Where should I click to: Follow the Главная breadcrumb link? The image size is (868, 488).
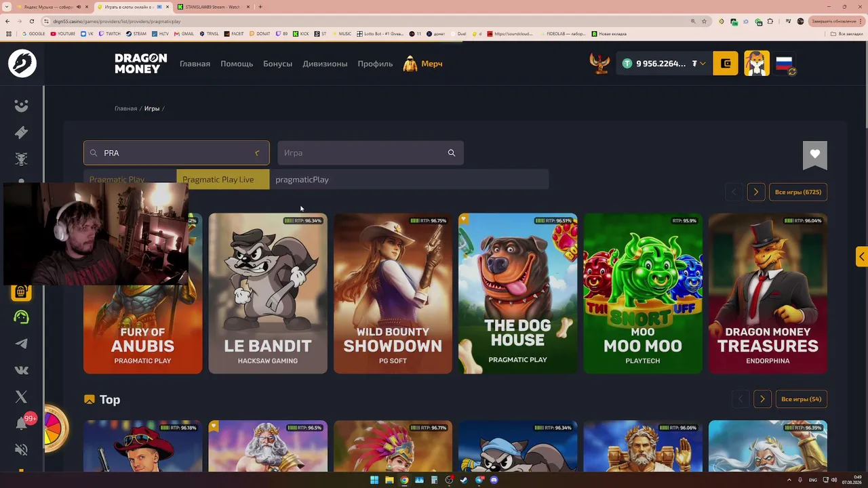[x=125, y=108]
